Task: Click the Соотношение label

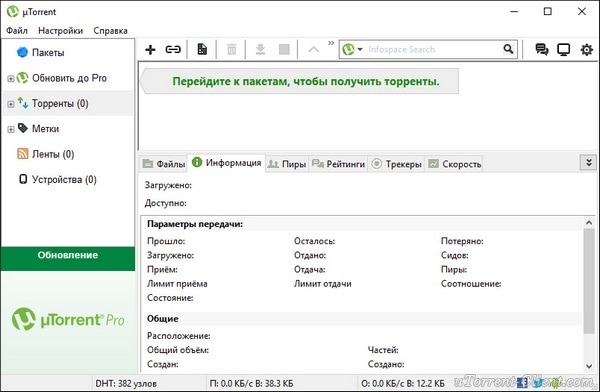Action: [471, 284]
